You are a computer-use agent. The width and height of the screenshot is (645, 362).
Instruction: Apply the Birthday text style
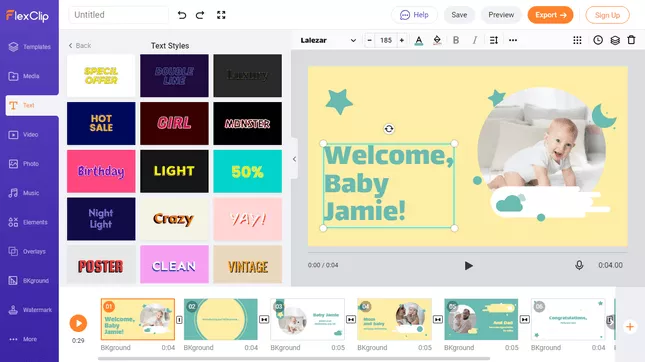point(101,171)
